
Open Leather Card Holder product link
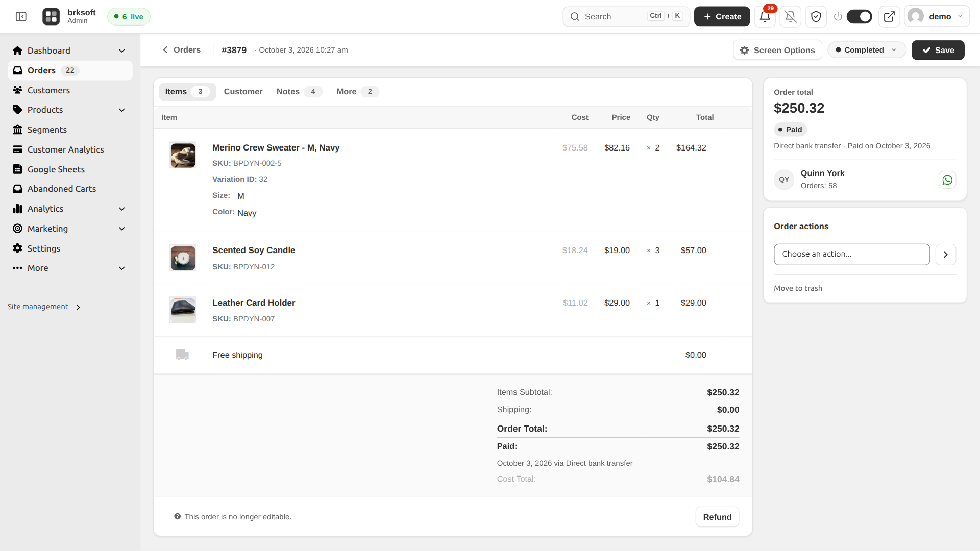254,303
